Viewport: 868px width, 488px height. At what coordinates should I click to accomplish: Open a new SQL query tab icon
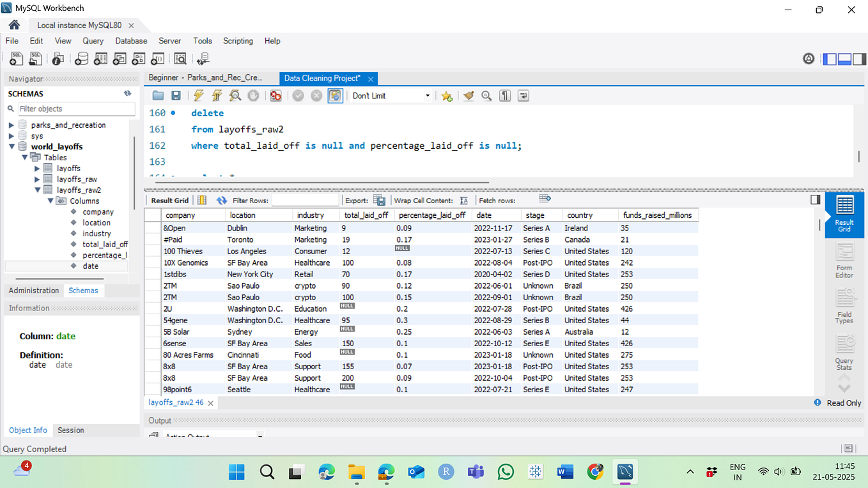pyautogui.click(x=16, y=58)
